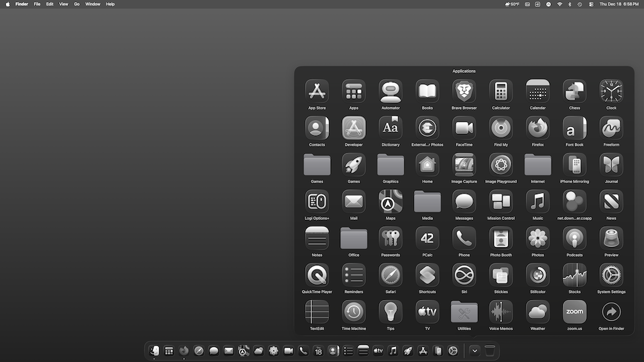Launch PCalc from the Applications grid
Image resolution: width=644 pixels, height=362 pixels.
(427, 238)
